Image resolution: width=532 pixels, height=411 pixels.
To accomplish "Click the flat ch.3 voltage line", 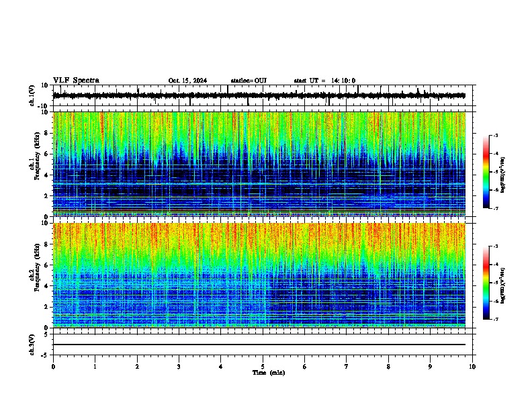I will (x=259, y=345).
